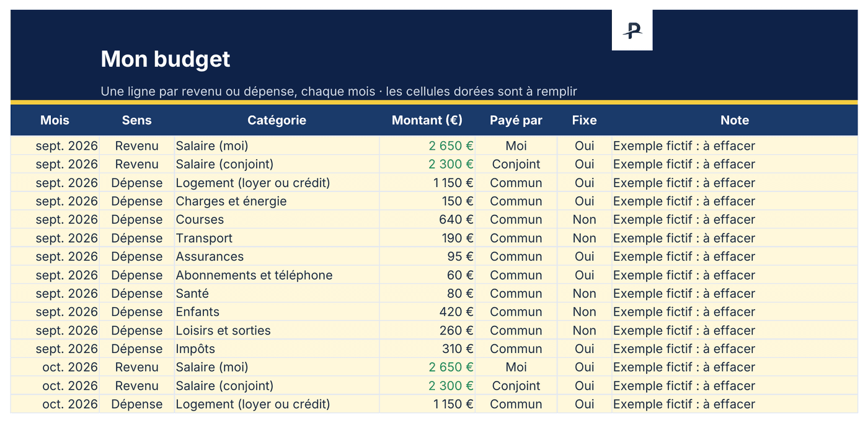Click the "Courses" category cell
Screen dimensions: 868x423
277,220
